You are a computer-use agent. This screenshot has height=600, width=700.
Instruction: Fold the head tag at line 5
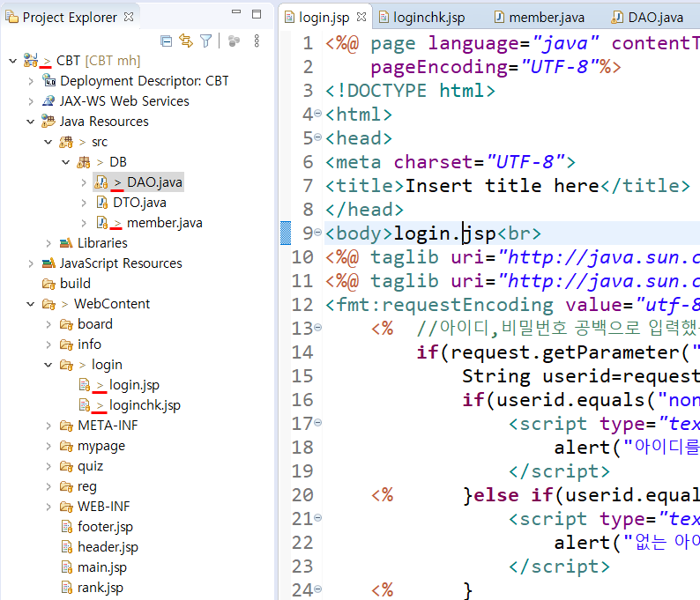coord(318,137)
